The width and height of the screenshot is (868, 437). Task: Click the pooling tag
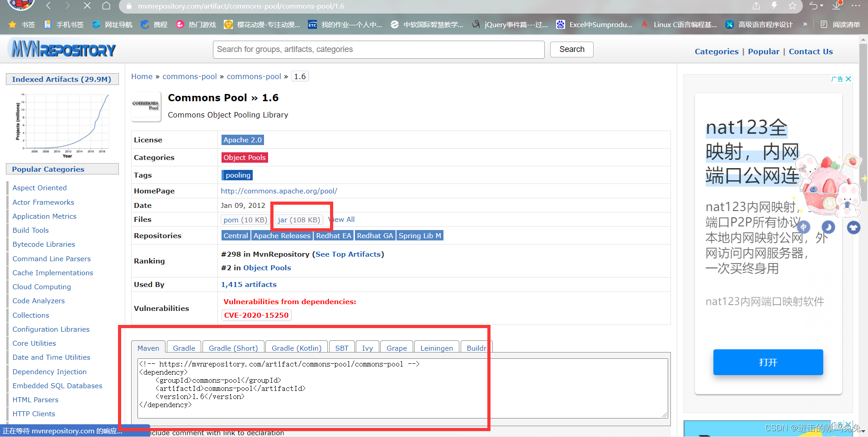click(x=237, y=175)
